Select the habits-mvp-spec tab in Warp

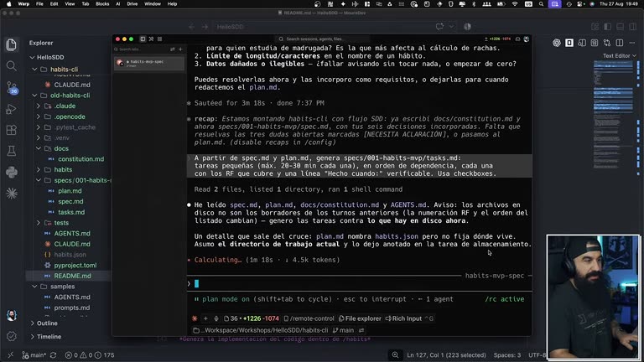coord(149,63)
